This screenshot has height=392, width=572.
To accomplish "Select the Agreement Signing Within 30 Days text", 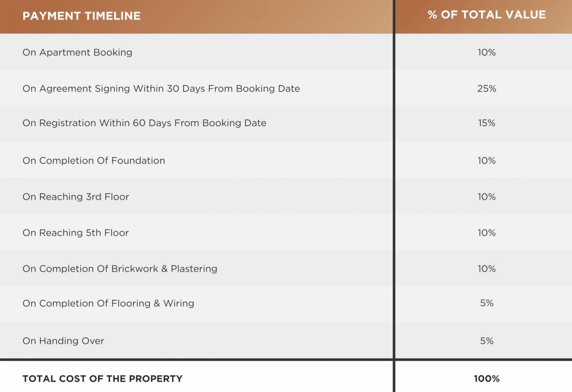I will pyautogui.click(x=161, y=89).
